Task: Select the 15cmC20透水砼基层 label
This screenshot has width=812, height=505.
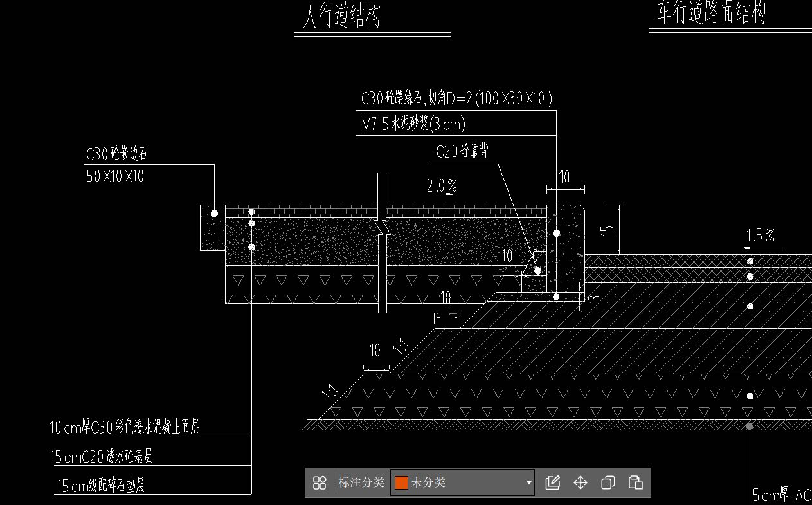Action: pos(102,457)
